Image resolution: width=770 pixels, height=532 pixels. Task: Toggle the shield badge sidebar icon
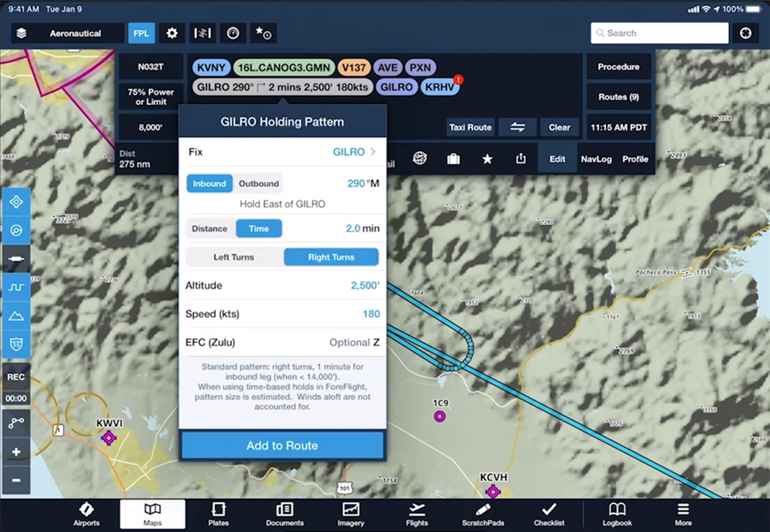tap(16, 344)
